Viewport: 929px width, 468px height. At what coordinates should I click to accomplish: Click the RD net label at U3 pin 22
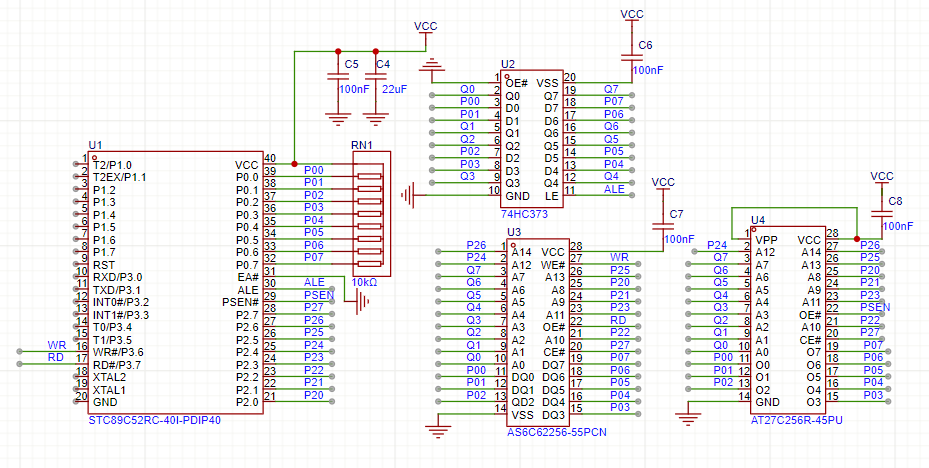pos(619,319)
